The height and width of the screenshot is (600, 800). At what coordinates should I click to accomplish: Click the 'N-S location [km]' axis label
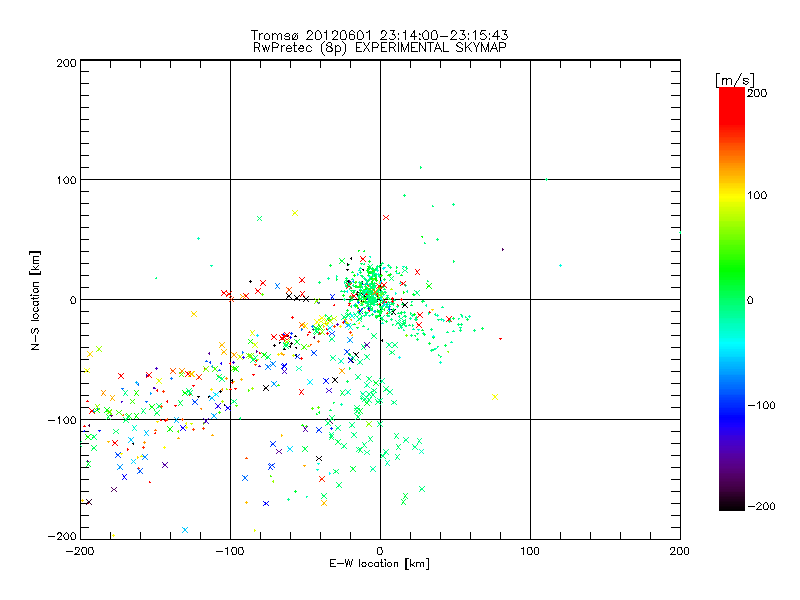[35, 300]
